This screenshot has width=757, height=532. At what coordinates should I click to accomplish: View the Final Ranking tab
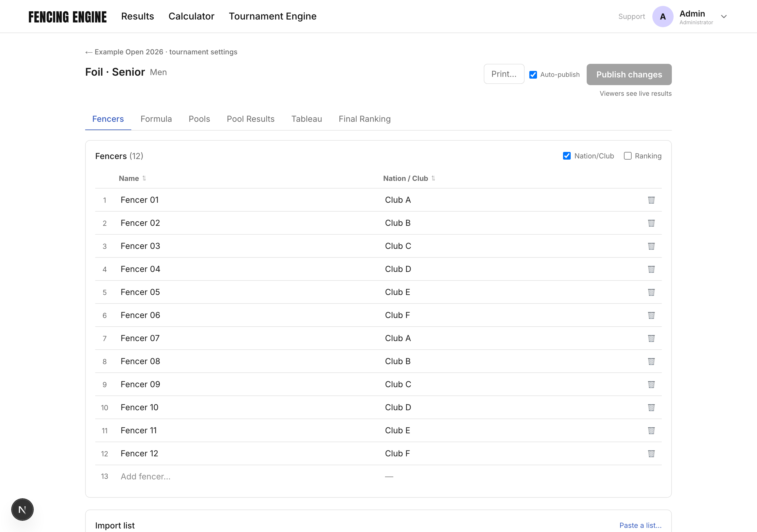(365, 119)
